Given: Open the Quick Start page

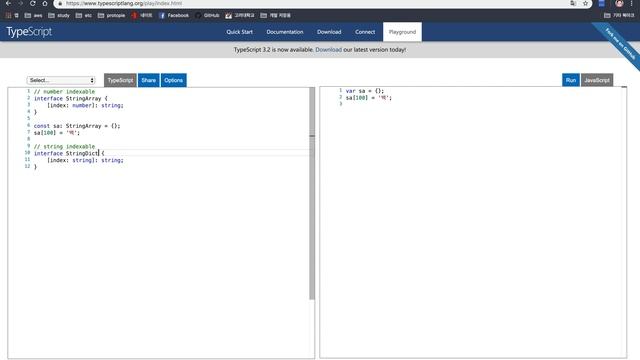Looking at the screenshot, I should tap(240, 32).
